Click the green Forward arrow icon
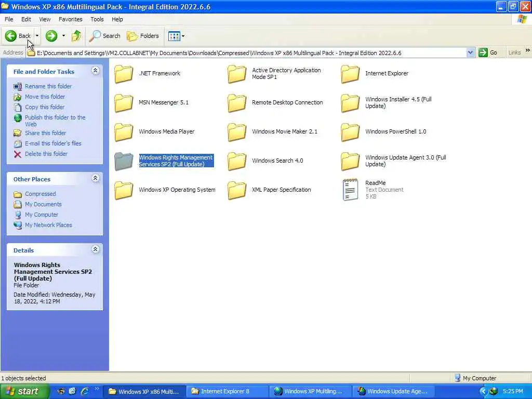This screenshot has width=532, height=399. click(x=51, y=36)
